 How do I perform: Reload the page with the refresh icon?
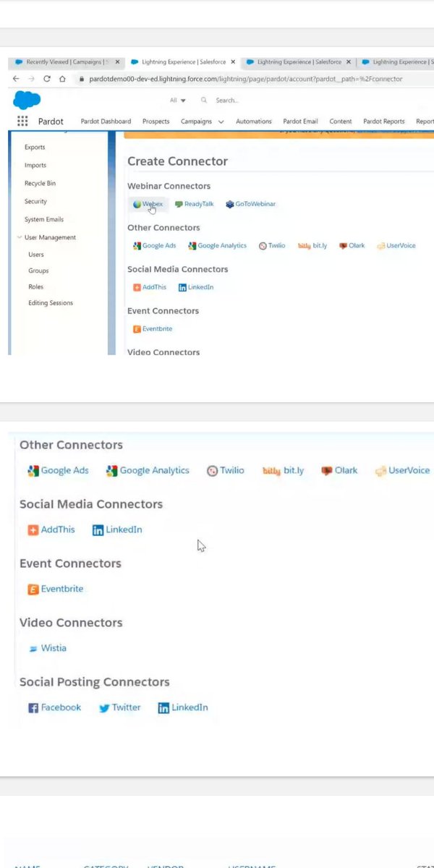pos(47,79)
